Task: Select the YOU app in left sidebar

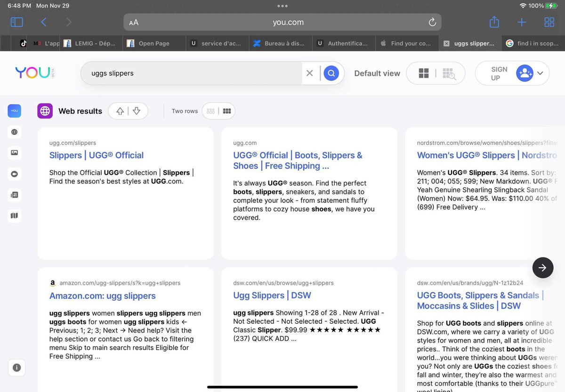Action: tap(14, 111)
